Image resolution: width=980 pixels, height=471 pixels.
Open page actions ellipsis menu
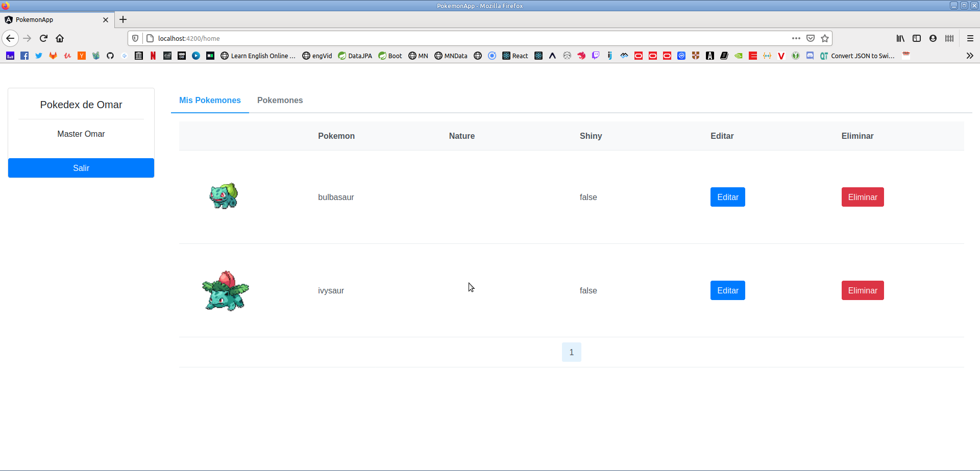click(796, 38)
